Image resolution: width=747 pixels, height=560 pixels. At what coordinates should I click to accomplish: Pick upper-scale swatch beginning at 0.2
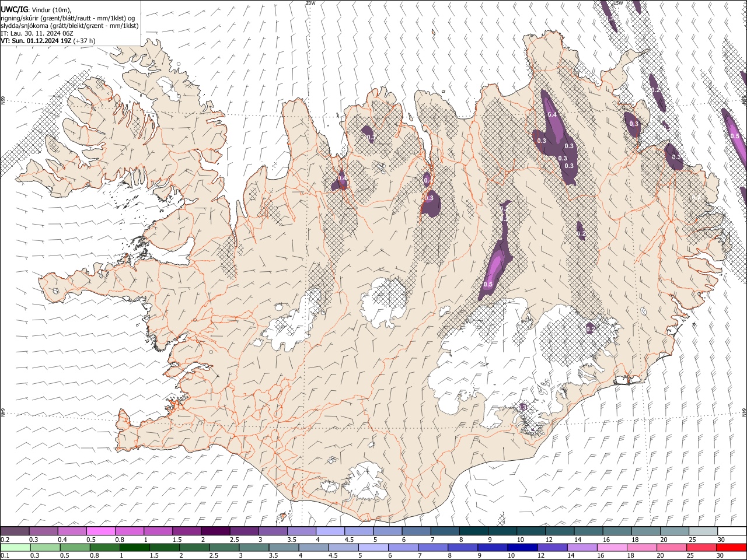tap(15, 531)
